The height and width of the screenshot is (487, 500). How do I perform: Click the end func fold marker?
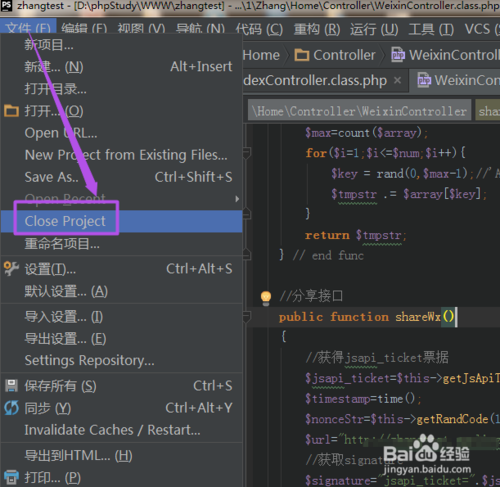pyautogui.click(x=247, y=255)
